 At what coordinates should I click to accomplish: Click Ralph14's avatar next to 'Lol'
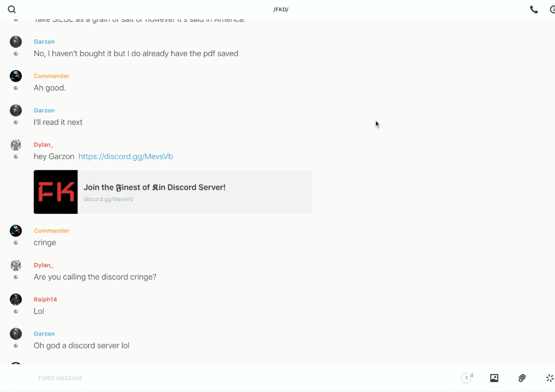pyautogui.click(x=16, y=300)
